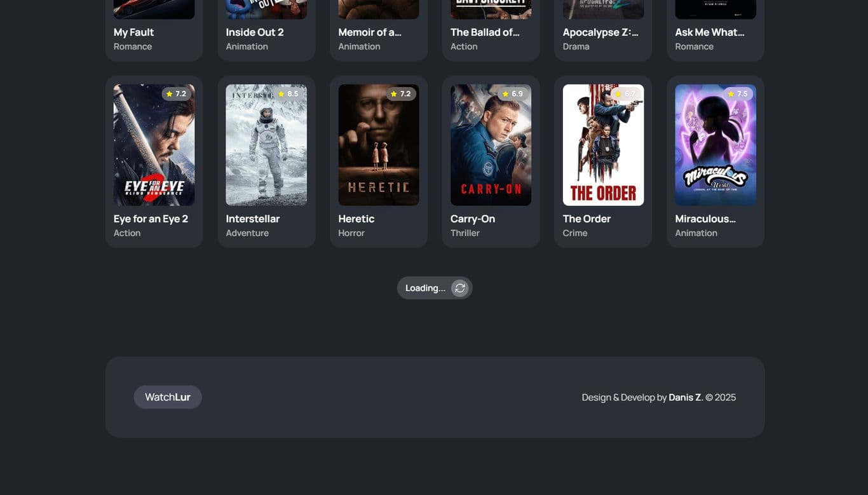Click the Drama genre label
Screen dimensions: 868x495
pos(576,46)
